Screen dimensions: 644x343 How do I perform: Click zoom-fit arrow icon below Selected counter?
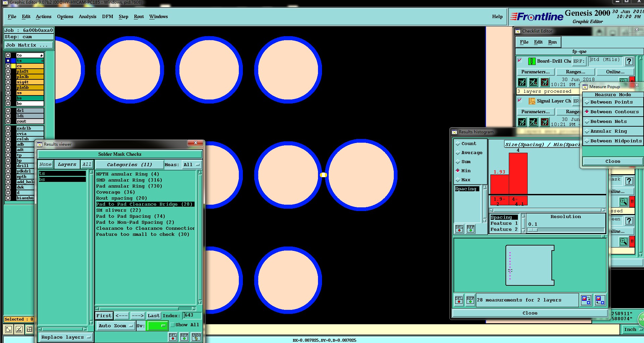coord(8,329)
